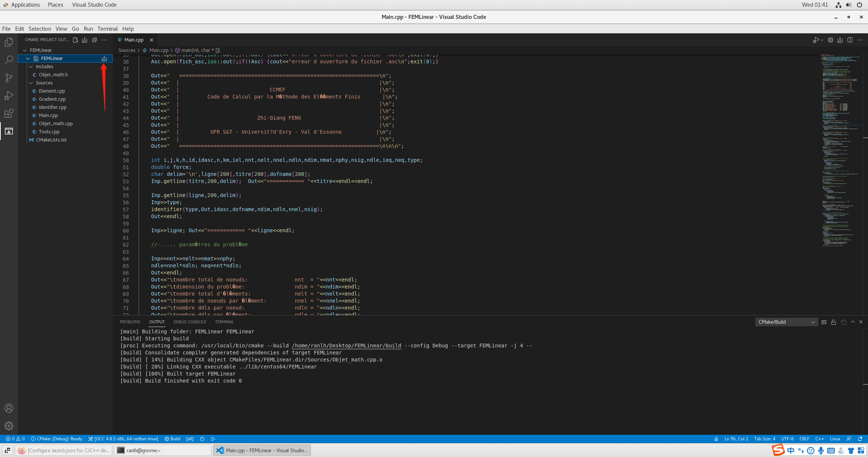Open the CMake view in activity bar
Viewport: 868px width, 457px height.
point(9,131)
